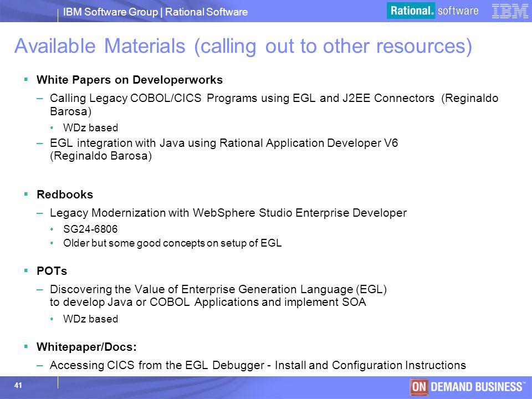Click first 'WDz based' under White Papers
This screenshot has height=399, width=532.
click(x=90, y=128)
